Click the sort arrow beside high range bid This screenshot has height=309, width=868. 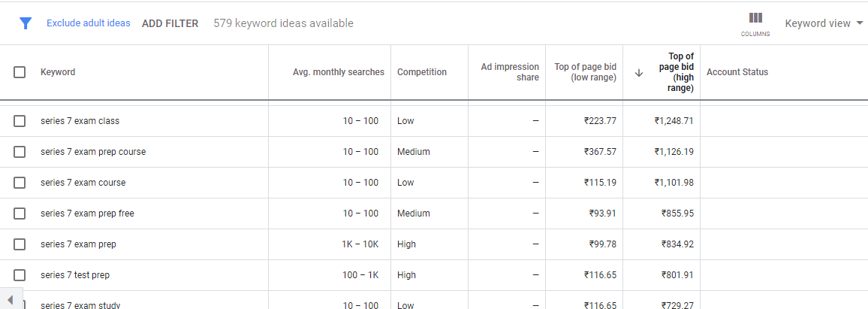point(639,73)
